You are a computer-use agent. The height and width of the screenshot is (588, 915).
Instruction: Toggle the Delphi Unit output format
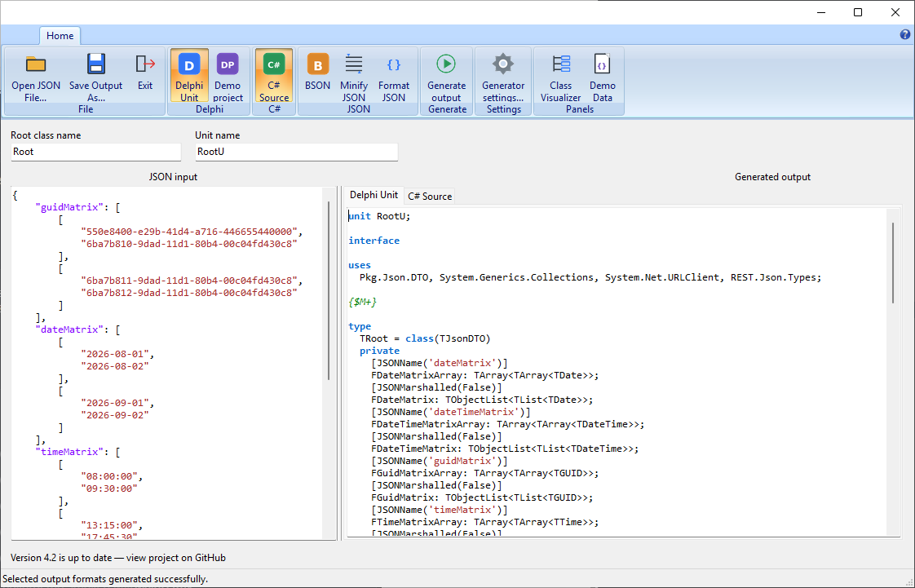[x=189, y=77]
